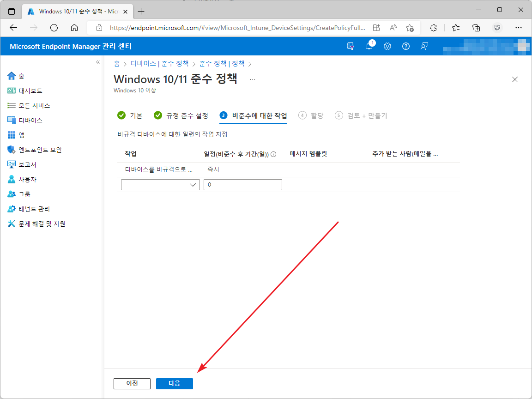Open 앱 in the sidebar
The image size is (532, 399).
(x=16, y=135)
